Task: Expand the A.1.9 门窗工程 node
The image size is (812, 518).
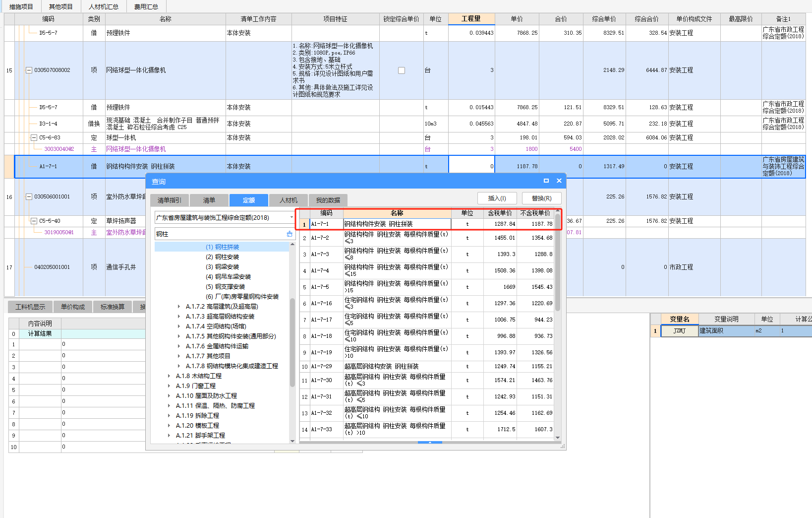Action: point(169,386)
